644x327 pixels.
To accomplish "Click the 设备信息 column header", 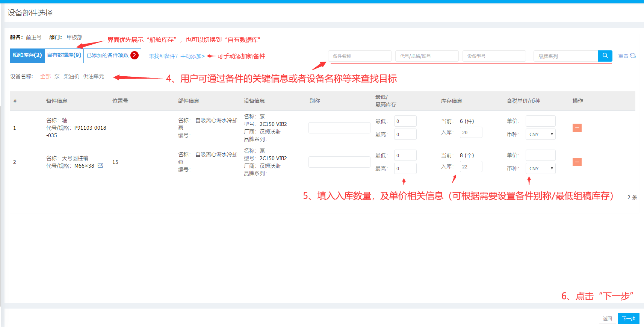I will 254,101.
